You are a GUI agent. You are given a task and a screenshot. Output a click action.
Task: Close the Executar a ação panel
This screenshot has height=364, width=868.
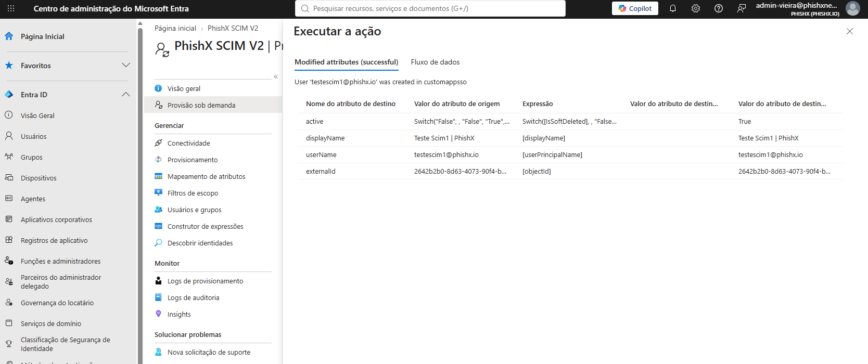point(850,31)
